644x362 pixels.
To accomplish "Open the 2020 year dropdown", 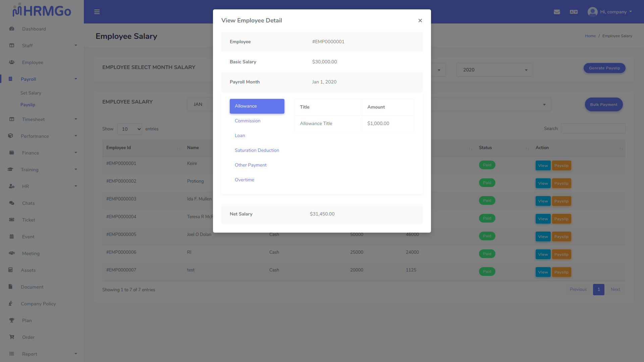I will 494,70.
